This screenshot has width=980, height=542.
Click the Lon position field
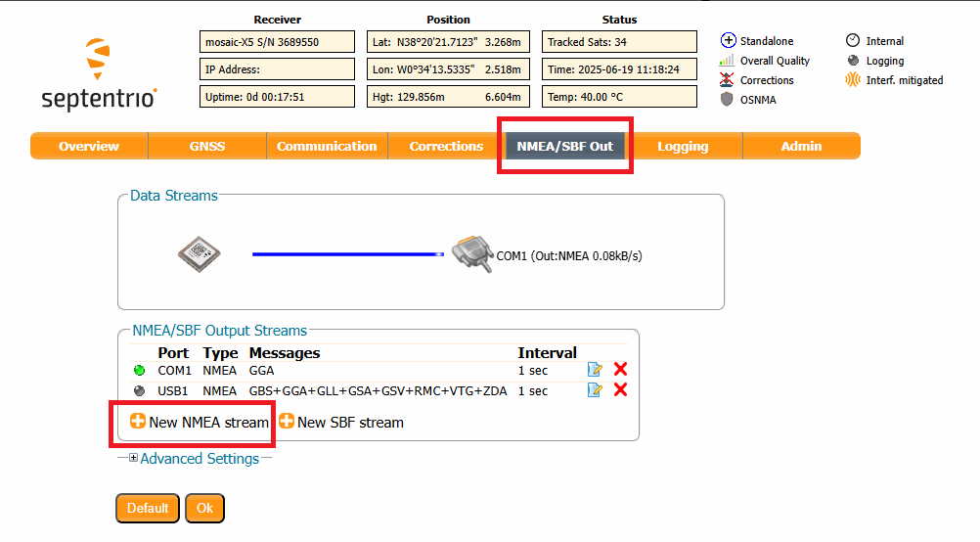pos(448,69)
